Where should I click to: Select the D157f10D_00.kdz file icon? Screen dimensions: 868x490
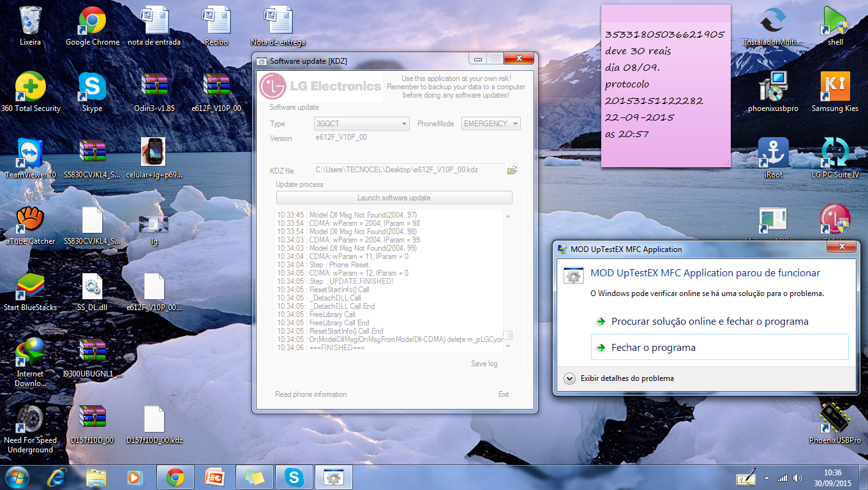tap(154, 424)
